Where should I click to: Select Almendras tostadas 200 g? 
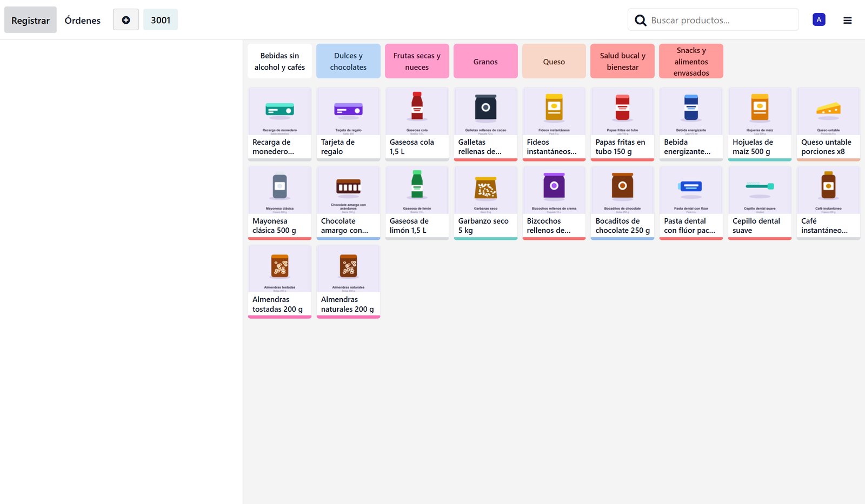tap(280, 281)
